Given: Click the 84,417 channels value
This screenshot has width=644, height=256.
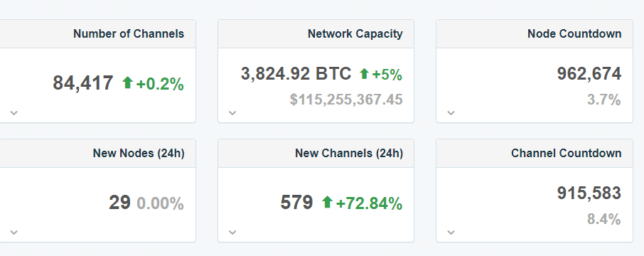Looking at the screenshot, I should (83, 83).
